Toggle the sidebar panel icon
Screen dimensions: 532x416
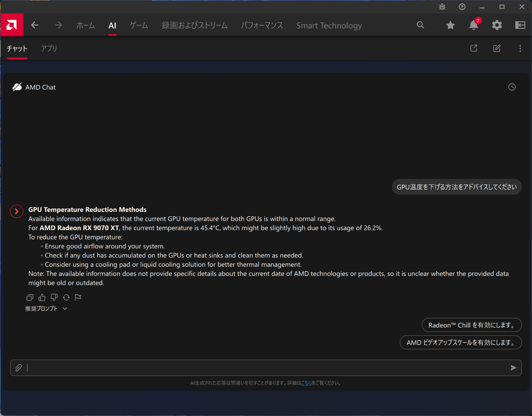click(520, 25)
